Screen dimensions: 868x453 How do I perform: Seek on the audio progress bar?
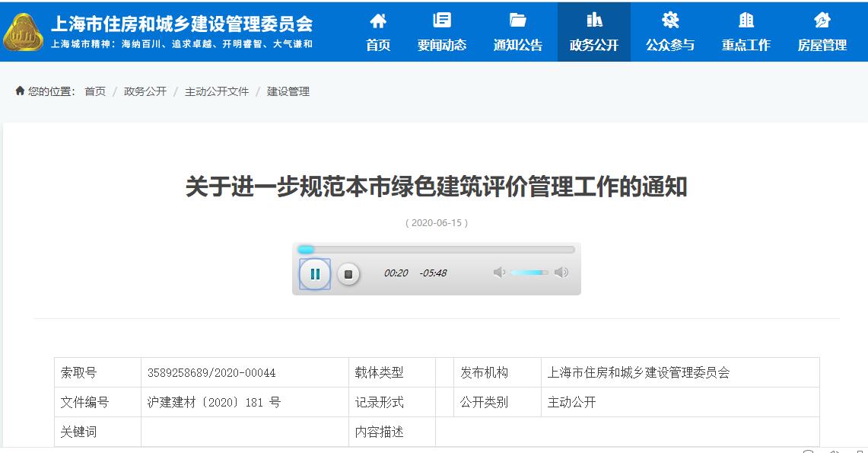[436, 250]
